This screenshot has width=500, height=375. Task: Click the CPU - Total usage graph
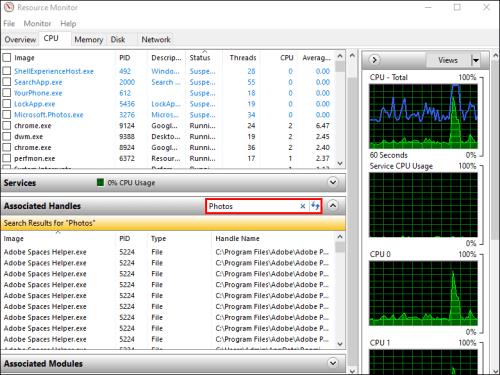tap(423, 116)
